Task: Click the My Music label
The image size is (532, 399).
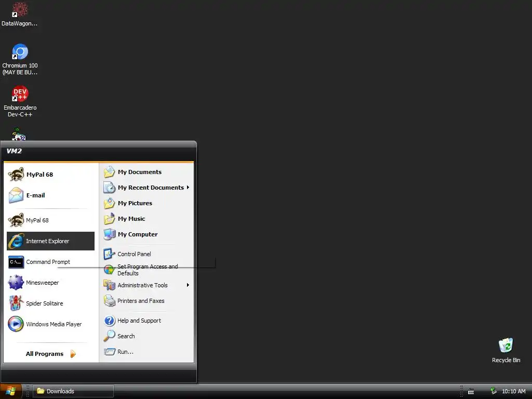Action: click(x=131, y=219)
